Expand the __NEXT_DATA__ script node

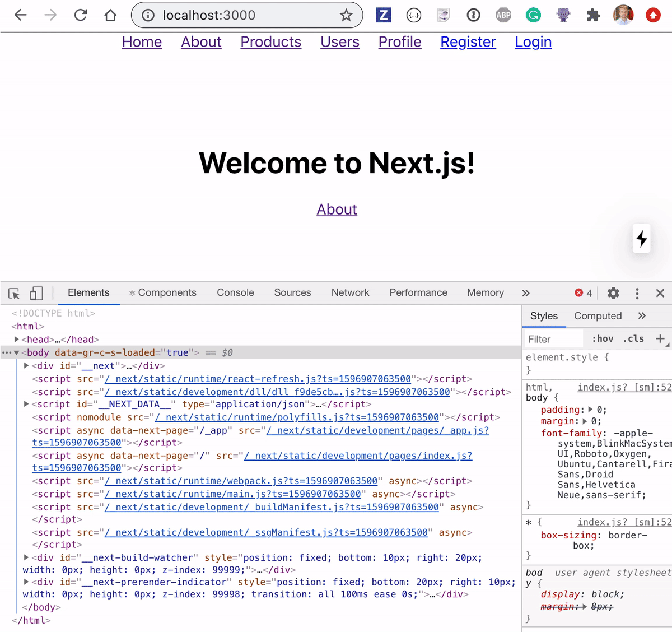coord(26,404)
